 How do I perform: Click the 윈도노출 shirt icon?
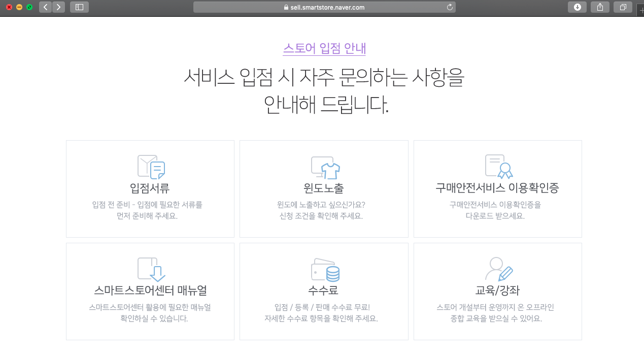point(325,168)
